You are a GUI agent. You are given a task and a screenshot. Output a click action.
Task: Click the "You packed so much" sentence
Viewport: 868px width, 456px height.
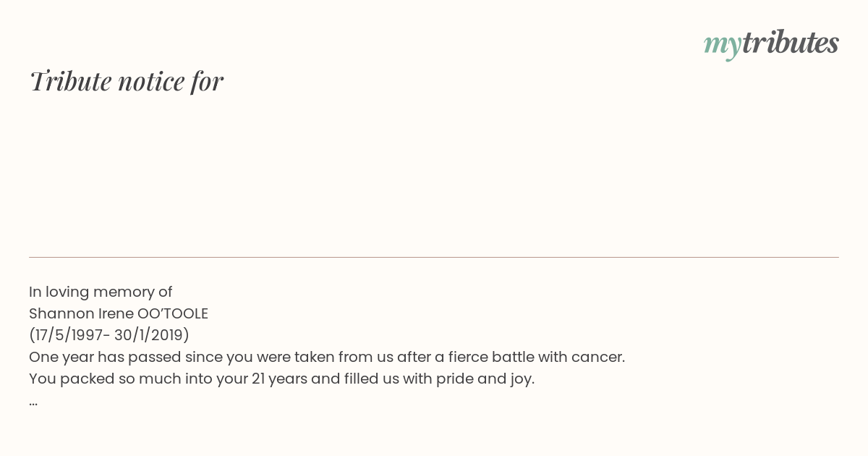(281, 379)
